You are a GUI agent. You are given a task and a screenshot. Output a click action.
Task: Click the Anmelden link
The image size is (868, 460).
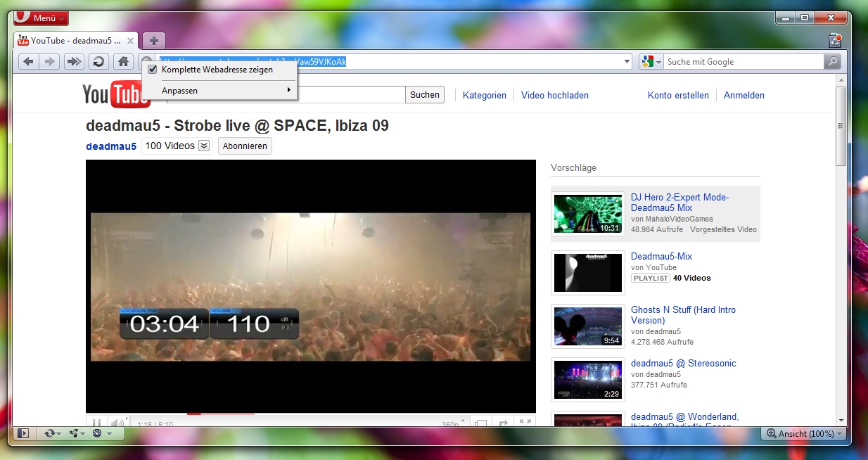click(744, 95)
